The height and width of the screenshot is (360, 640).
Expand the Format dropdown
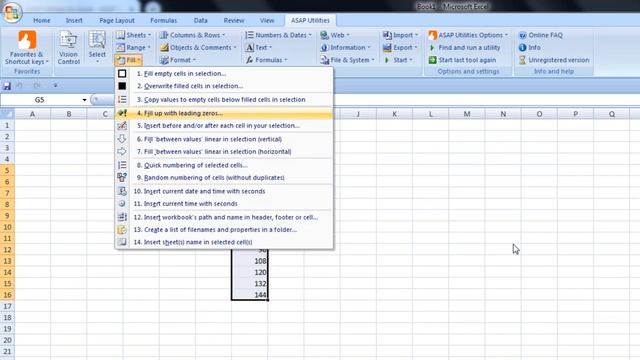[178, 60]
